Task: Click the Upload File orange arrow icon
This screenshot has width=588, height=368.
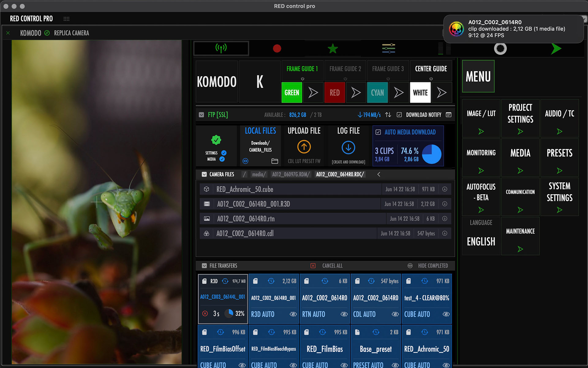Action: [x=304, y=147]
